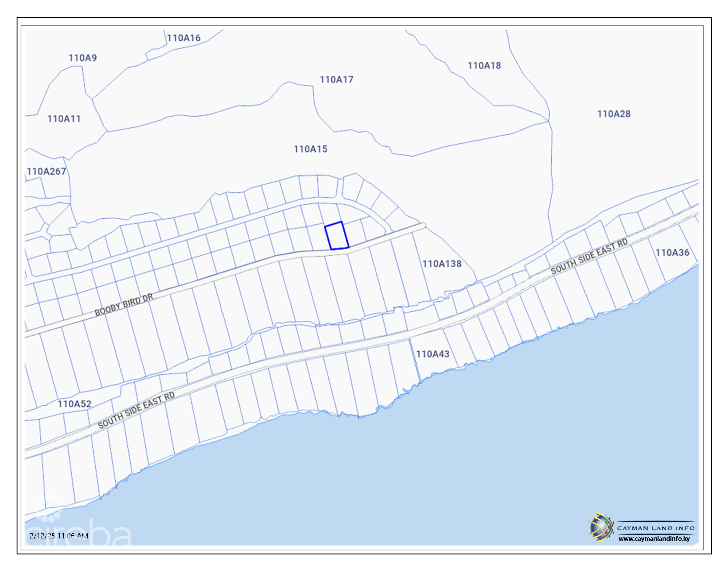
Task: Click parcel label 110A36
Action: (x=672, y=253)
